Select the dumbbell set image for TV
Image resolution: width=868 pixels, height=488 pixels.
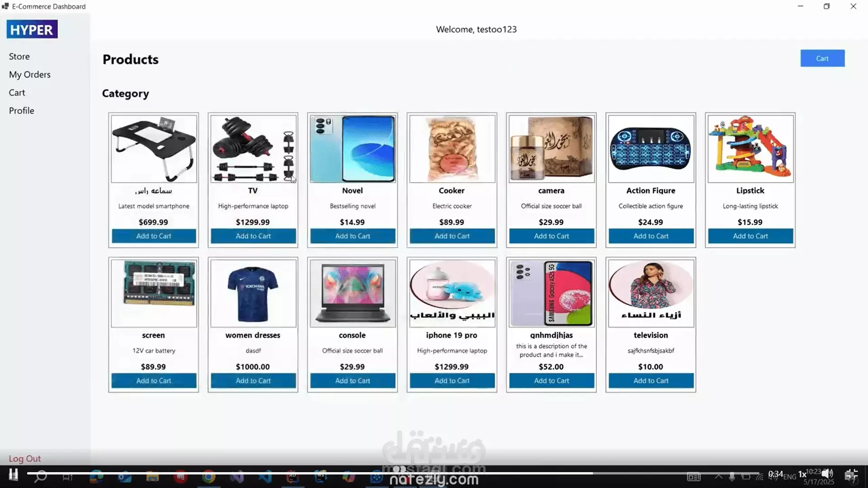click(254, 149)
